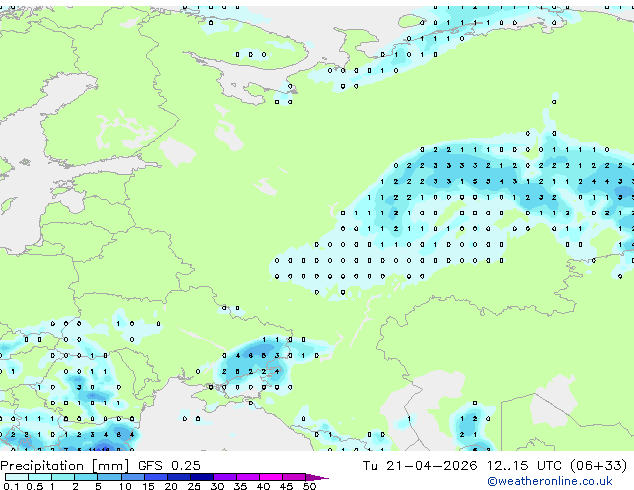Pick the 2–5 mm legend swatch

click(x=86, y=477)
